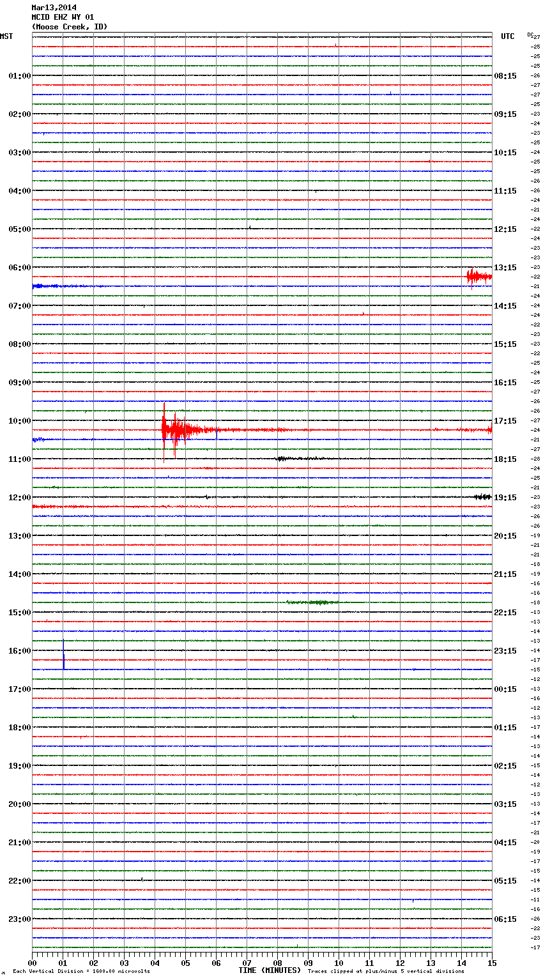Select the 12:00 MST row label

point(20,498)
